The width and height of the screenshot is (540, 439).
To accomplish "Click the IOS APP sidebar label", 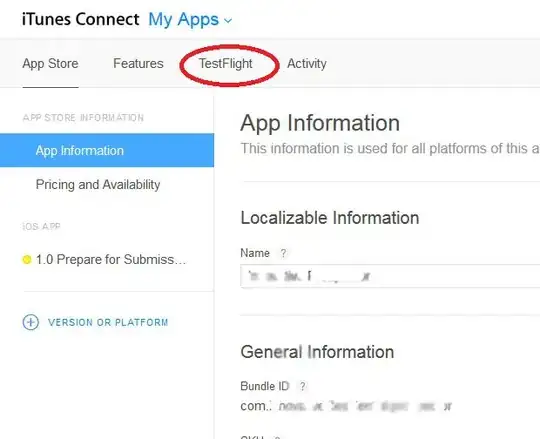I will point(41,226).
